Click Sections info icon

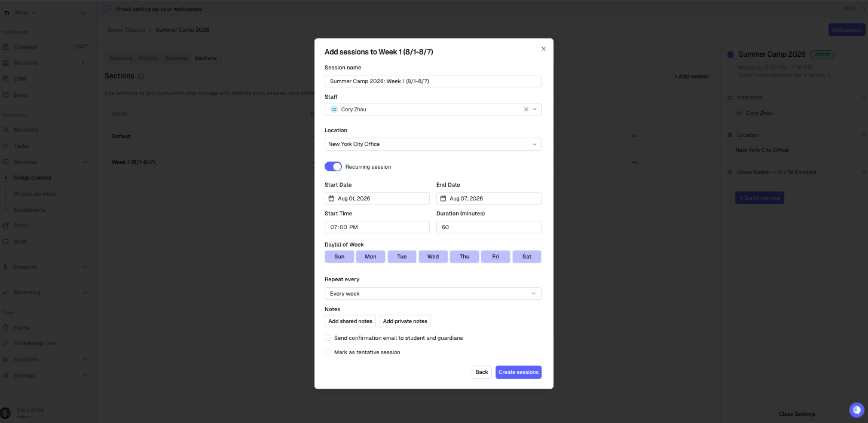pyautogui.click(x=140, y=77)
